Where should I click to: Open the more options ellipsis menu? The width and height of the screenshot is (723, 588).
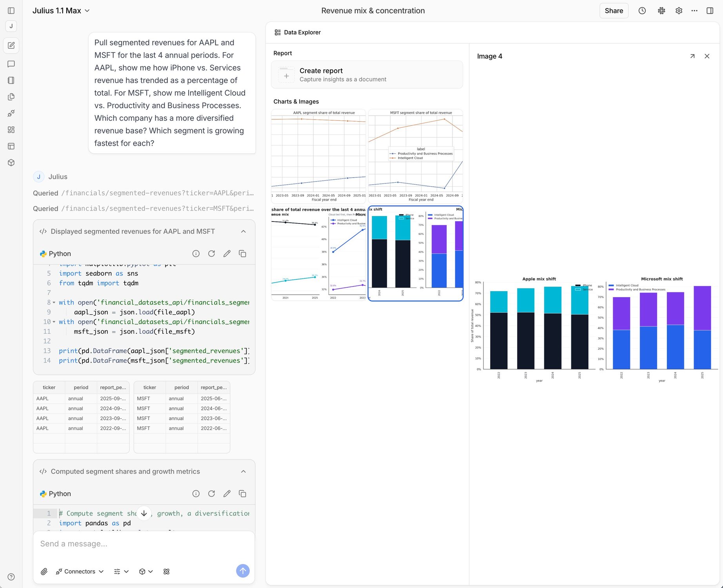(694, 11)
